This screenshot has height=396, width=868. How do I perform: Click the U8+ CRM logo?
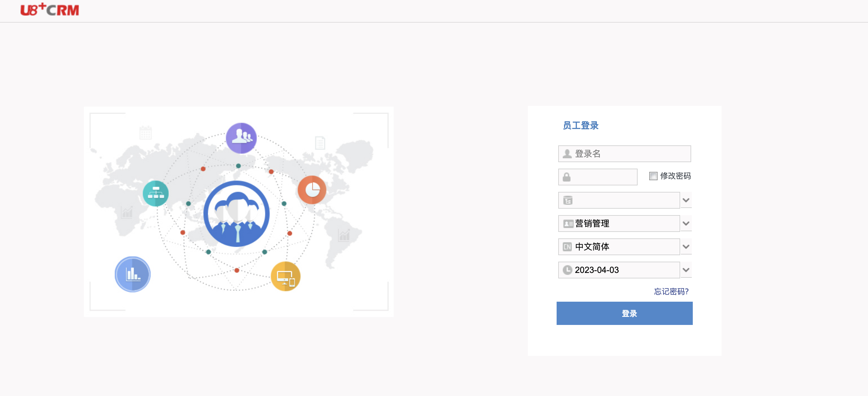tap(50, 10)
